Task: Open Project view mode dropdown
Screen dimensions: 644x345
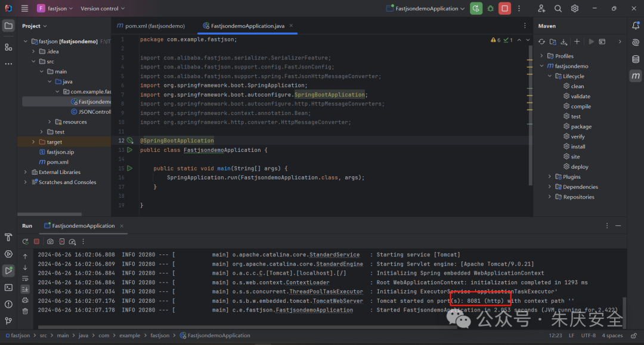Action: tap(35, 26)
